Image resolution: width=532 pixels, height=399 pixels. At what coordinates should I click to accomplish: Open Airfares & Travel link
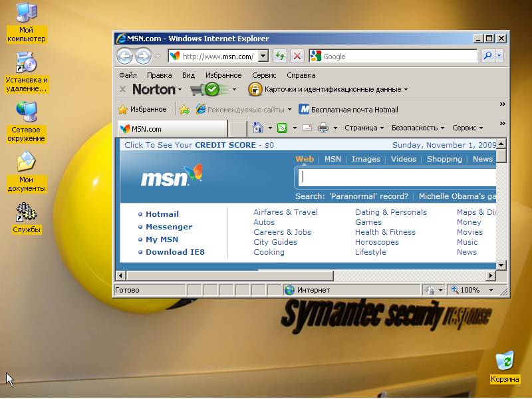point(286,212)
